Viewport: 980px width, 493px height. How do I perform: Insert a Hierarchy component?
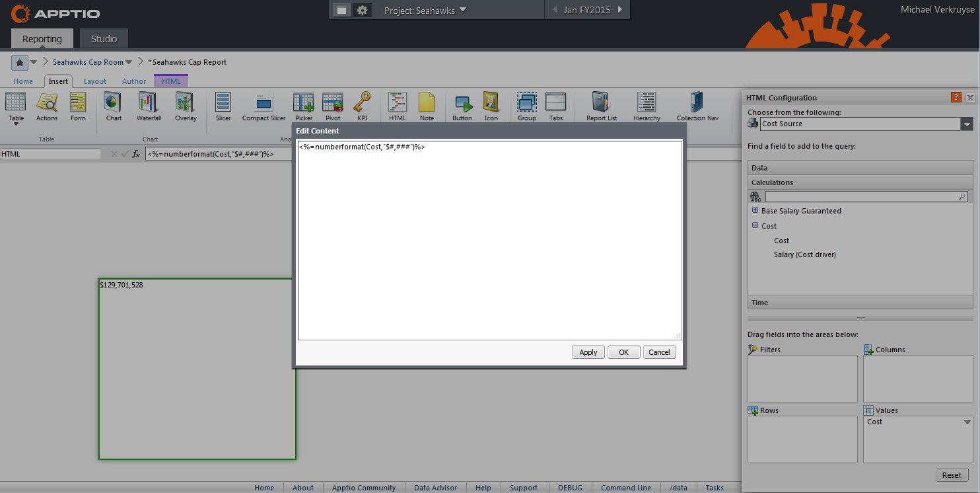[x=646, y=106]
